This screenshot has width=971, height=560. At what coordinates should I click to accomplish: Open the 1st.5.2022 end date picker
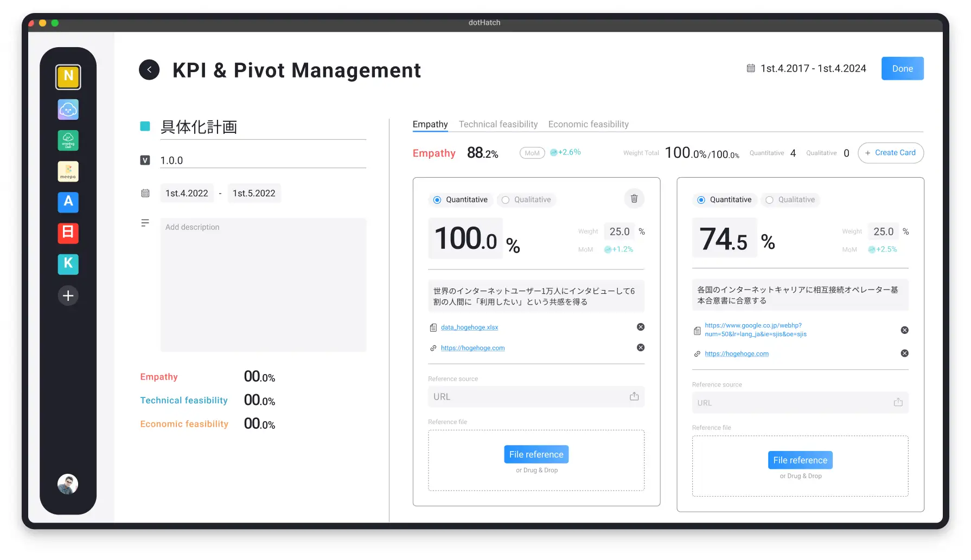pyautogui.click(x=254, y=194)
